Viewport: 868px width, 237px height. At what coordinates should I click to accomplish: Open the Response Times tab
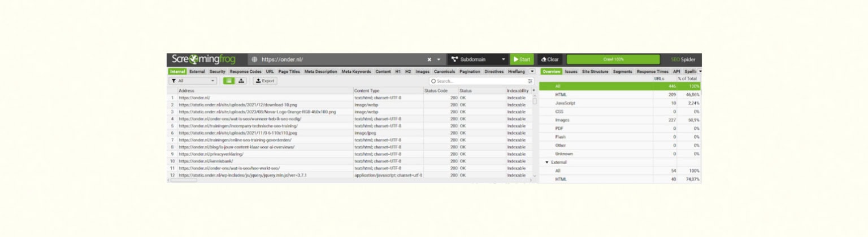point(653,72)
